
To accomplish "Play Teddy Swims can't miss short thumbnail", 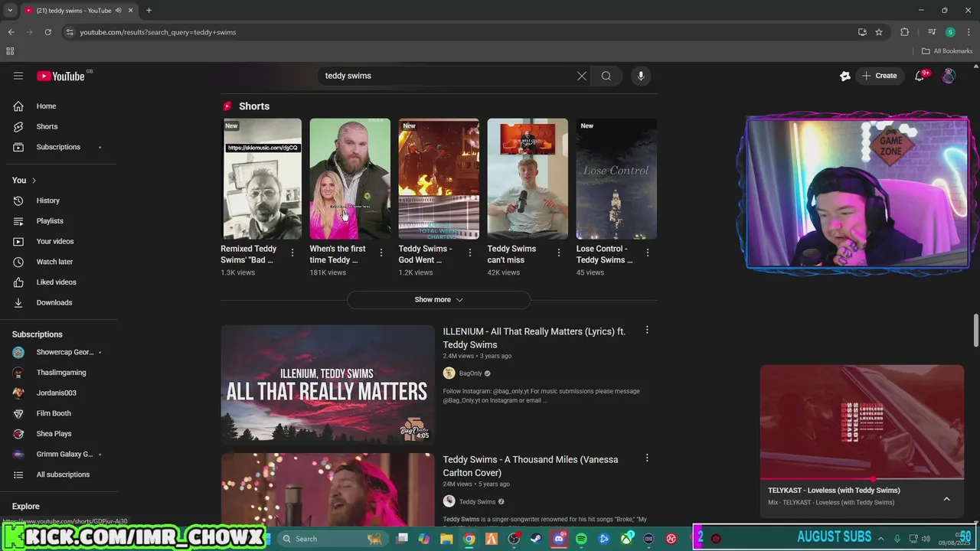I will [528, 178].
